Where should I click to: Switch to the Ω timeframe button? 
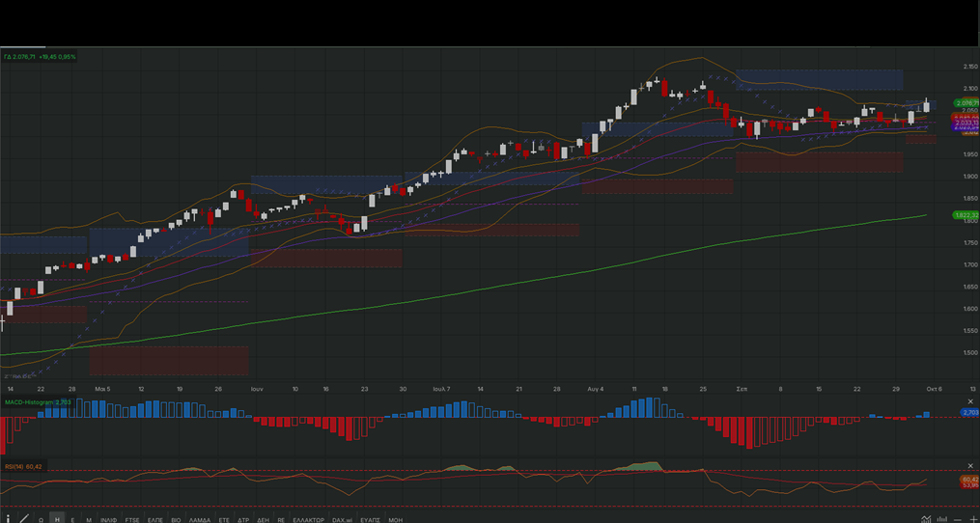[41, 520]
